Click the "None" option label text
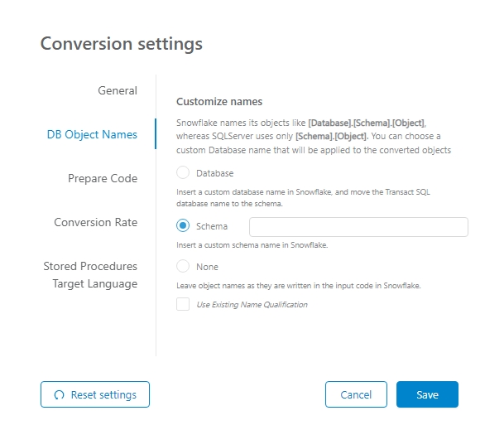The width and height of the screenshot is (504, 430). coord(207,267)
